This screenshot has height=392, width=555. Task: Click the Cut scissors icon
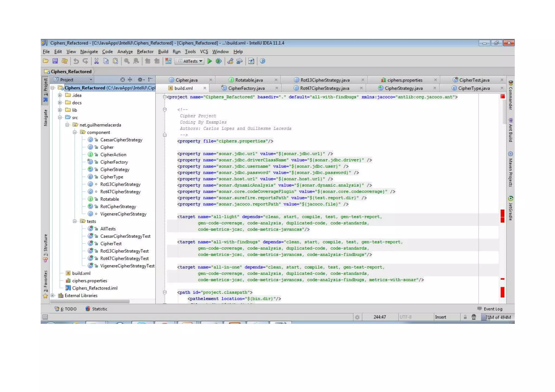pyautogui.click(x=96, y=61)
